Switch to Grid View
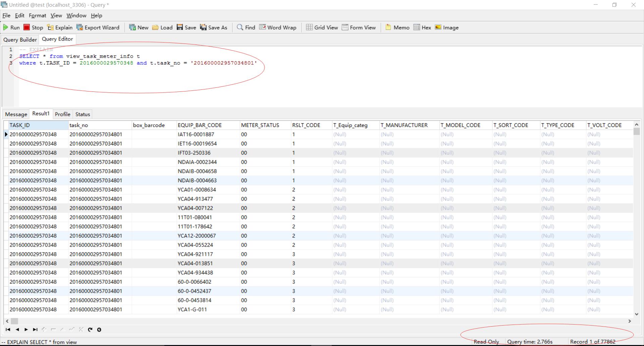This screenshot has width=644, height=346. 322,27
